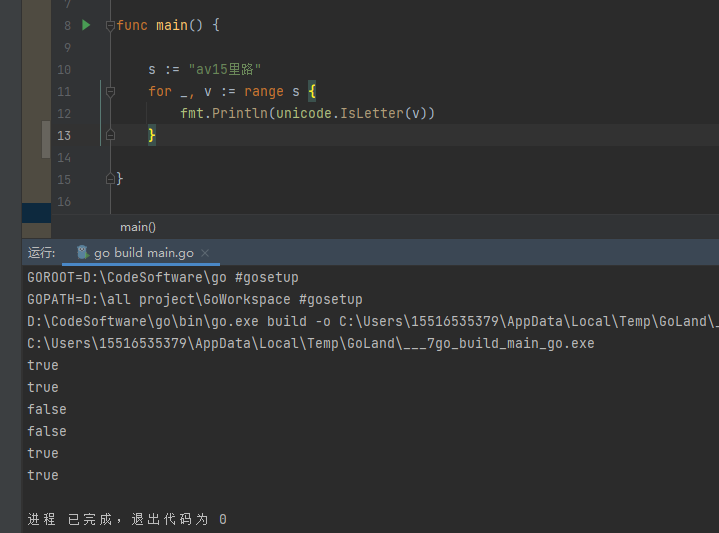Run main function via green gutter arrow
Image resolution: width=719 pixels, height=533 pixels.
pos(86,25)
